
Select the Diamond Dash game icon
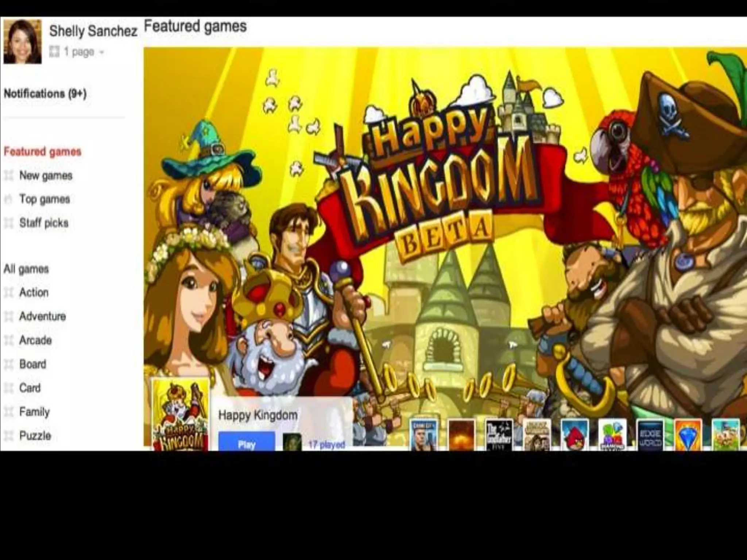[612, 435]
